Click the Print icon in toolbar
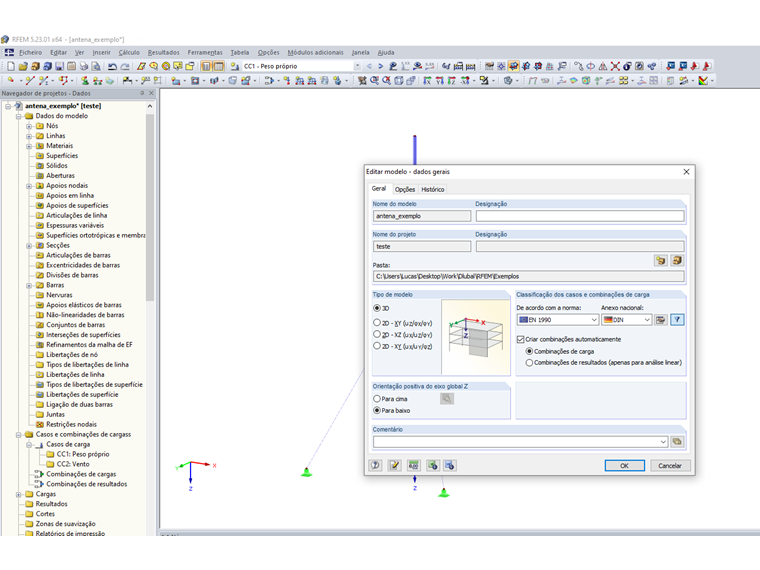 84,66
